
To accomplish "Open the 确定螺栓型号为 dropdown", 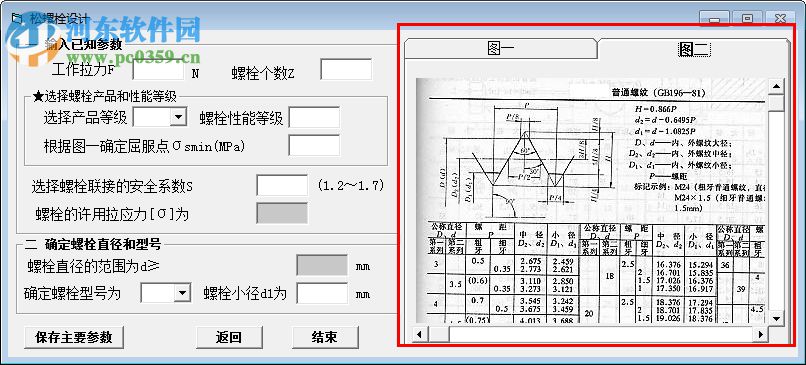I will [182, 293].
